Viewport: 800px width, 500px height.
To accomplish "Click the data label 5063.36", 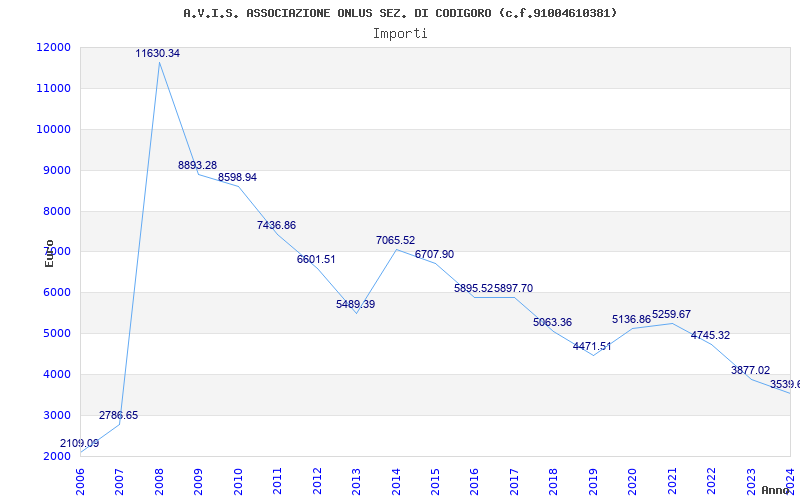I will pos(553,322).
